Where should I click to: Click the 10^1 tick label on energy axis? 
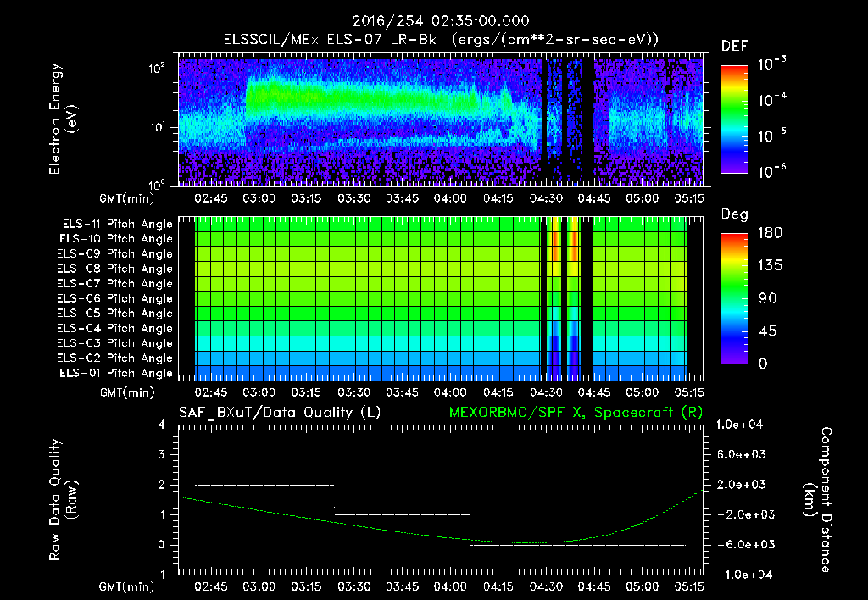(x=157, y=127)
